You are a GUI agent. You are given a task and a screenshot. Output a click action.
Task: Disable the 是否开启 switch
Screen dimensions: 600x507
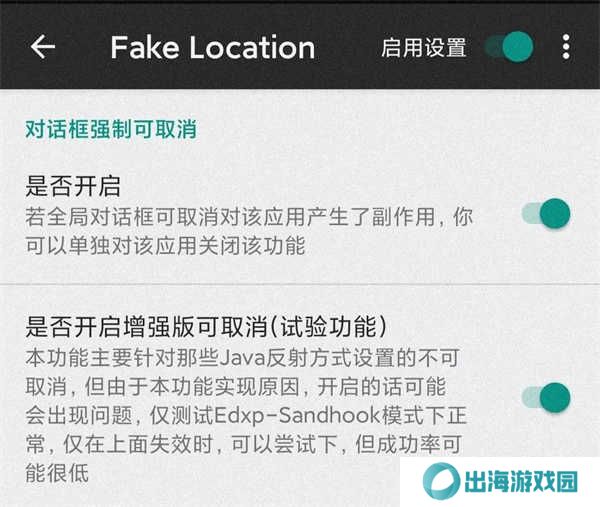[x=546, y=213]
